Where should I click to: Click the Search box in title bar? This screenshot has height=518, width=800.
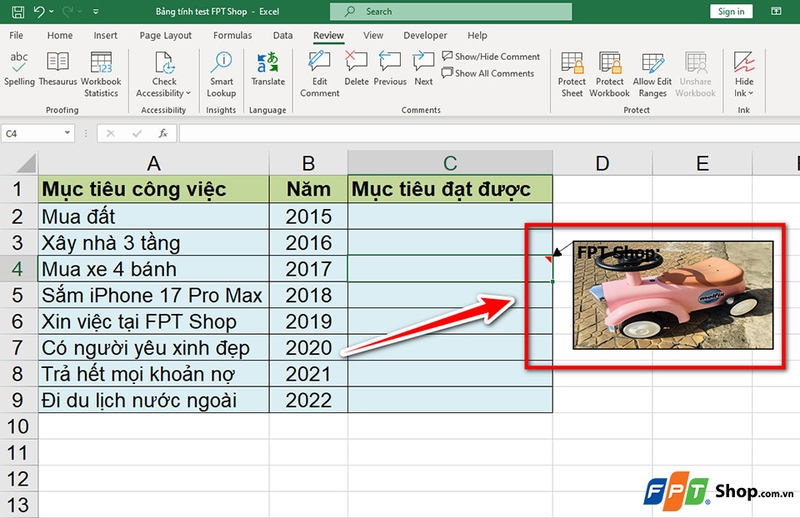[451, 11]
